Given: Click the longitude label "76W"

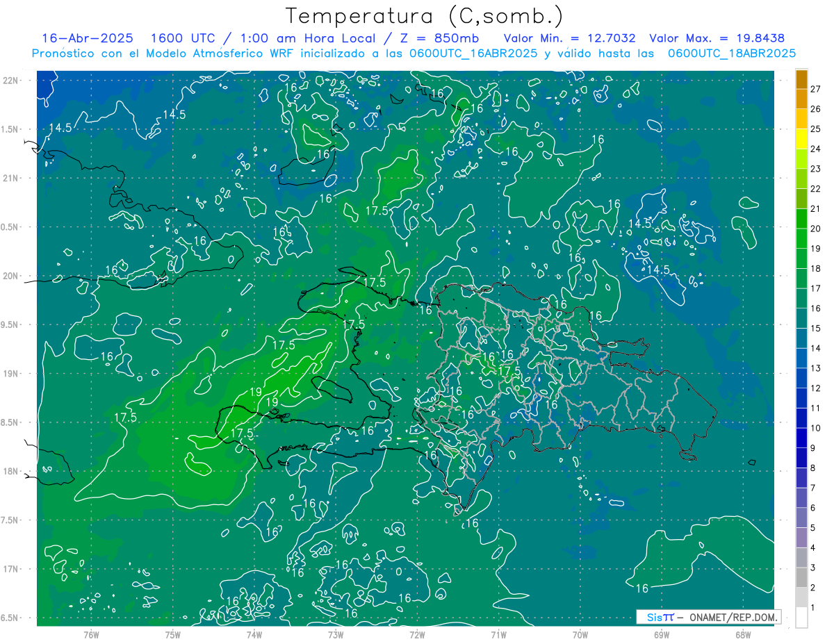Looking at the screenshot, I should pyautogui.click(x=91, y=635).
